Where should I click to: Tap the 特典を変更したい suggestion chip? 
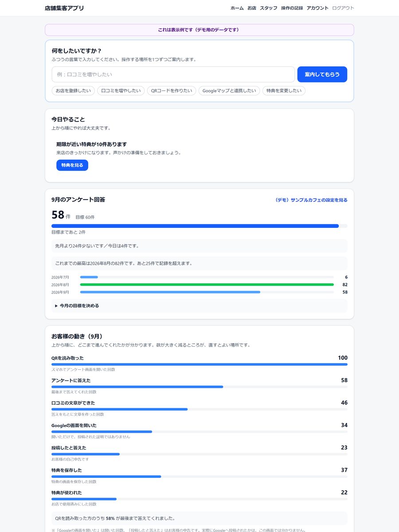tap(284, 91)
